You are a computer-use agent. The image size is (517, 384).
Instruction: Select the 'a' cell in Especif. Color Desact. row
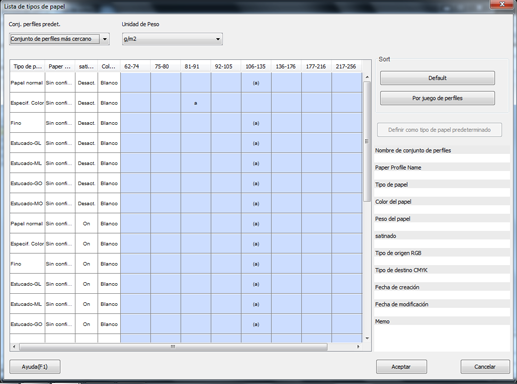click(x=196, y=103)
